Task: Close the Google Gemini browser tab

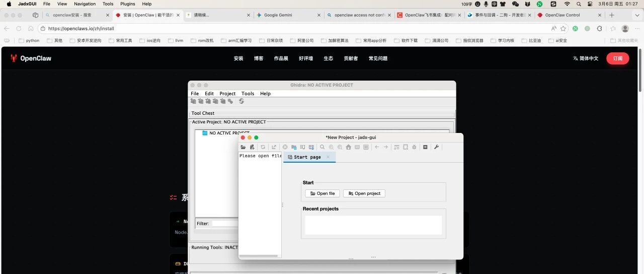Action: coord(318,15)
